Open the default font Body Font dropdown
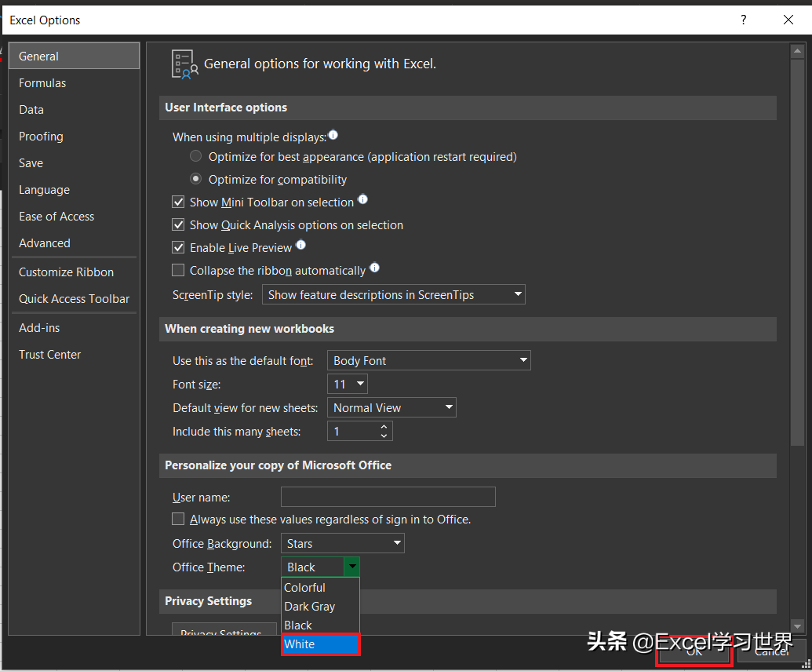This screenshot has height=671, width=812. [429, 360]
